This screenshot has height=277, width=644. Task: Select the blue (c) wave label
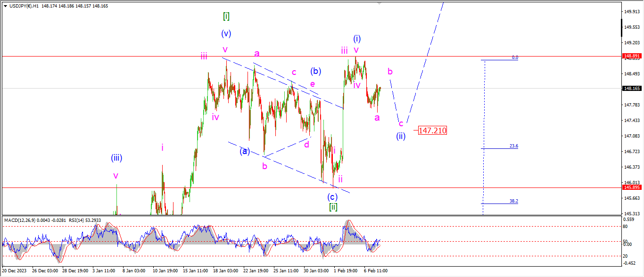(333, 196)
